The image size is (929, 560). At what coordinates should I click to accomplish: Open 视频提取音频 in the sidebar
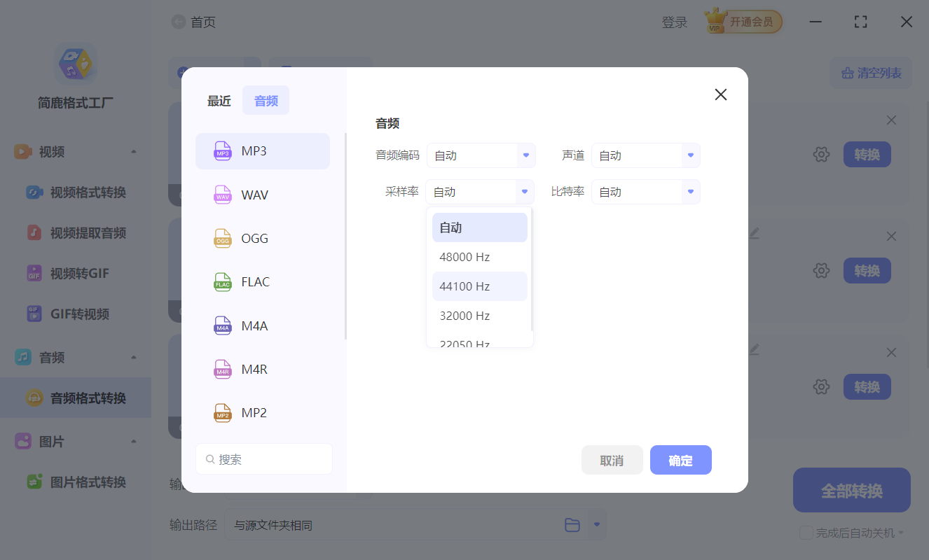[76, 232]
